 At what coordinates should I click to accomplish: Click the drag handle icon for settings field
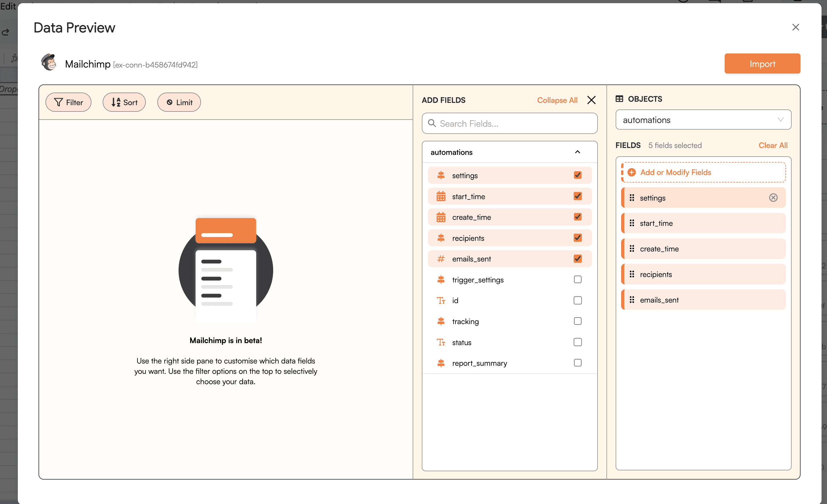[632, 198]
